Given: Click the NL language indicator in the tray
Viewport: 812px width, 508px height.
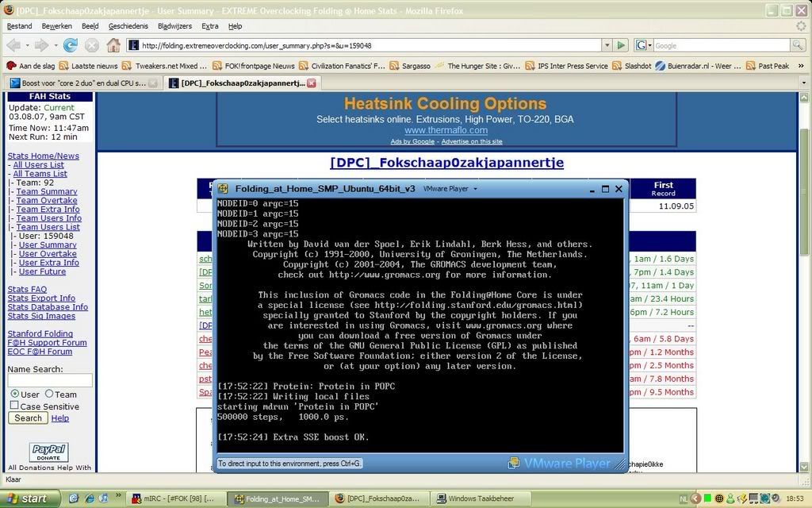Looking at the screenshot, I should 684,499.
